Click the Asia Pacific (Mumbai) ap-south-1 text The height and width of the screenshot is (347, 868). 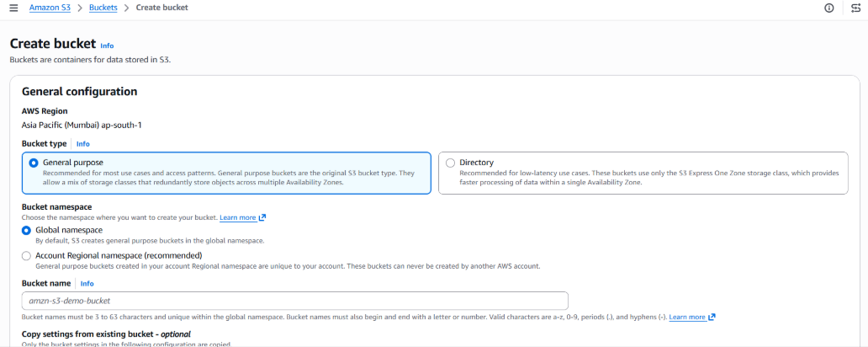click(82, 125)
